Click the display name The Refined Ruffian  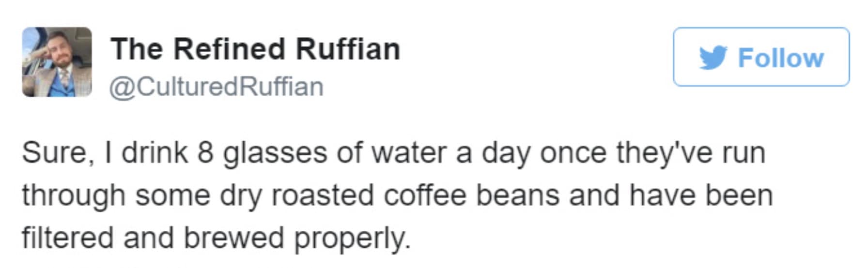pos(255,49)
